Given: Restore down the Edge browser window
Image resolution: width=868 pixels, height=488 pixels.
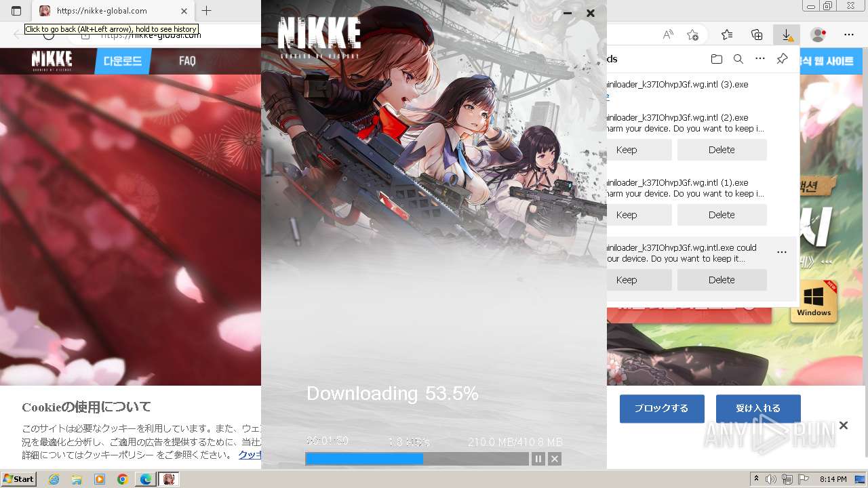Looking at the screenshot, I should point(827,6).
